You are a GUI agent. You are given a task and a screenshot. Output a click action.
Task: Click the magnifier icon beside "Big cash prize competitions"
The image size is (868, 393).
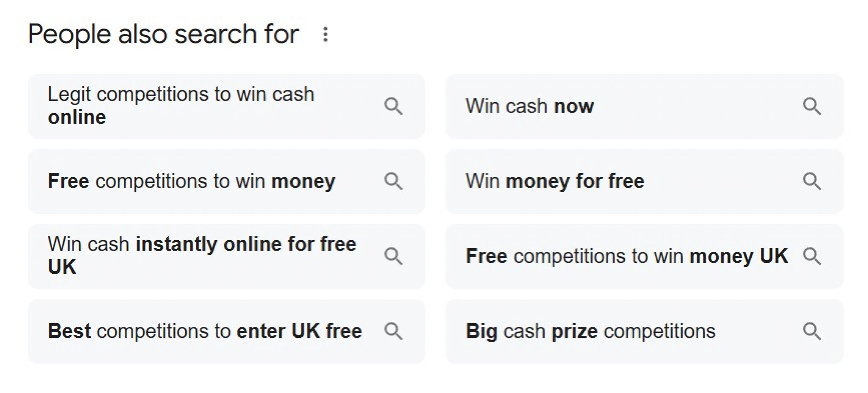tap(812, 331)
